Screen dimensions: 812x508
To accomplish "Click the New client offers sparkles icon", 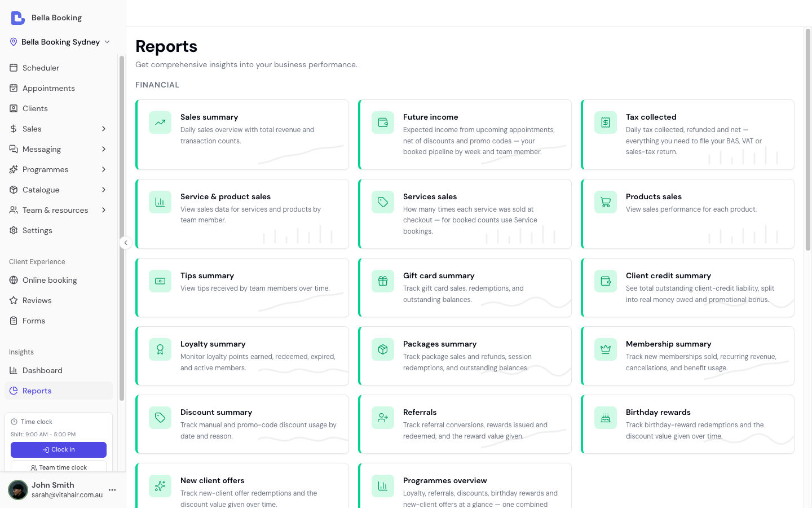I will click(160, 486).
